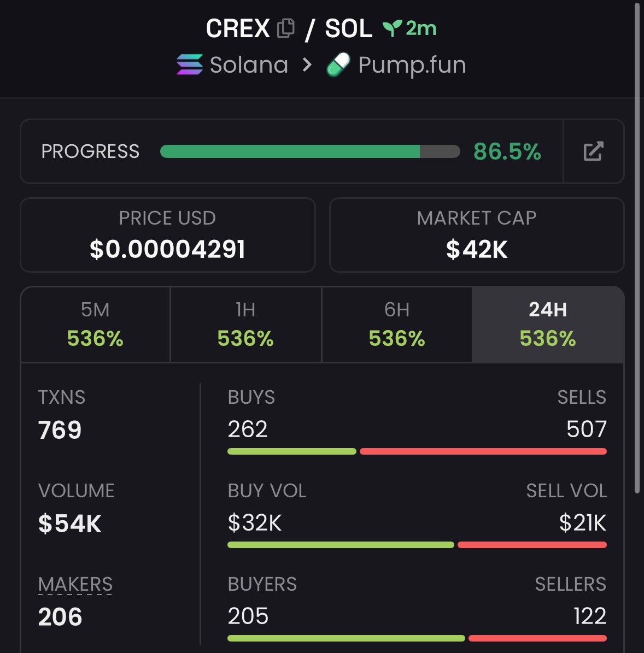Click the green buys count bar
644x653 pixels.
pyautogui.click(x=291, y=451)
